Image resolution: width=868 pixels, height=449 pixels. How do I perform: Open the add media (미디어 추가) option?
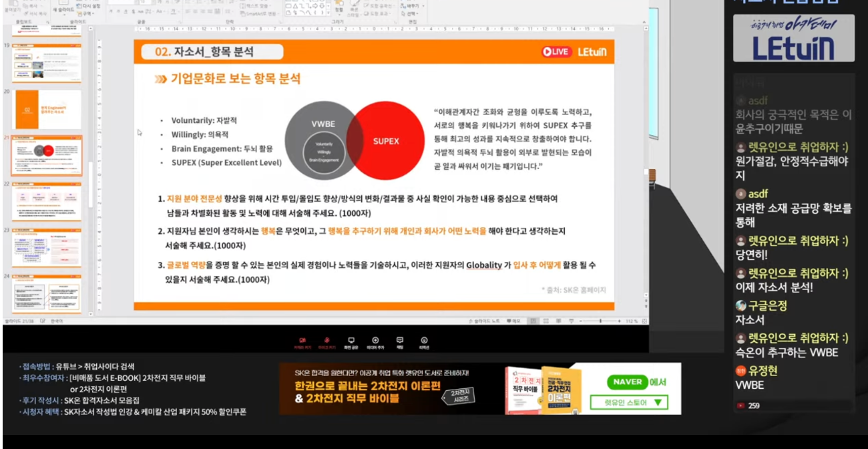(x=375, y=342)
